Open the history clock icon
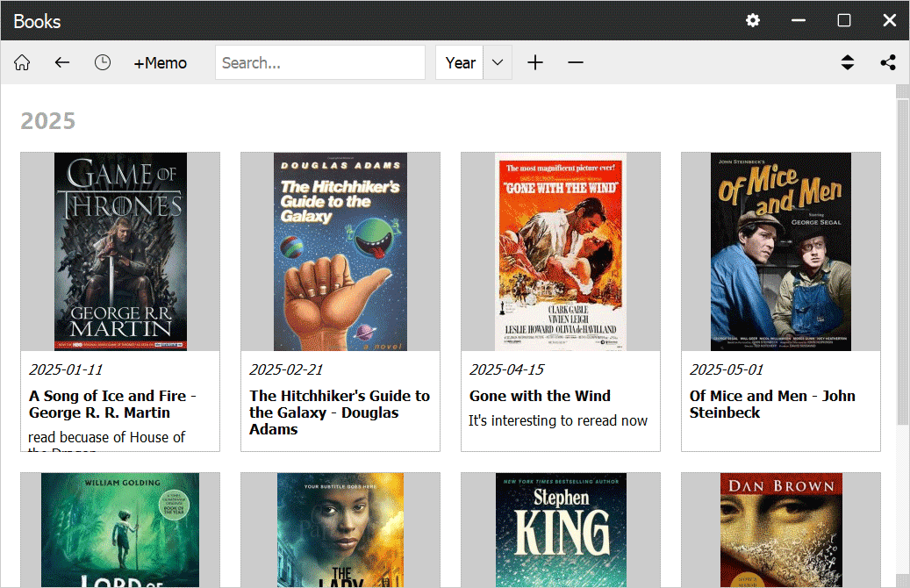This screenshot has width=910, height=588. click(103, 62)
